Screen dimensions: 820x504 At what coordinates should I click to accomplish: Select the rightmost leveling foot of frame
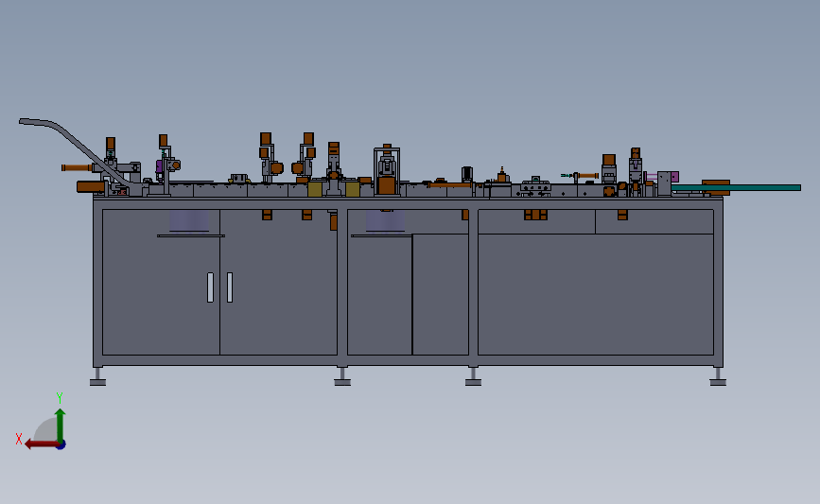click(718, 377)
